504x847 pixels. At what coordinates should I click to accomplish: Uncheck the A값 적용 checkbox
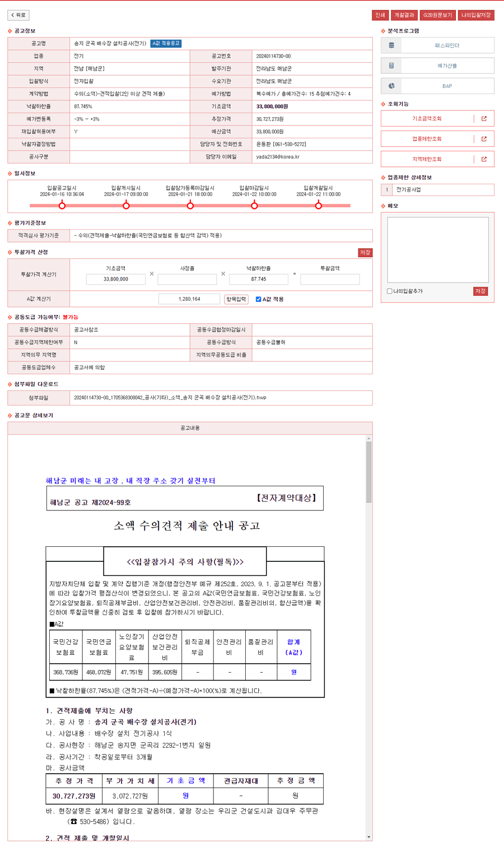pos(258,299)
